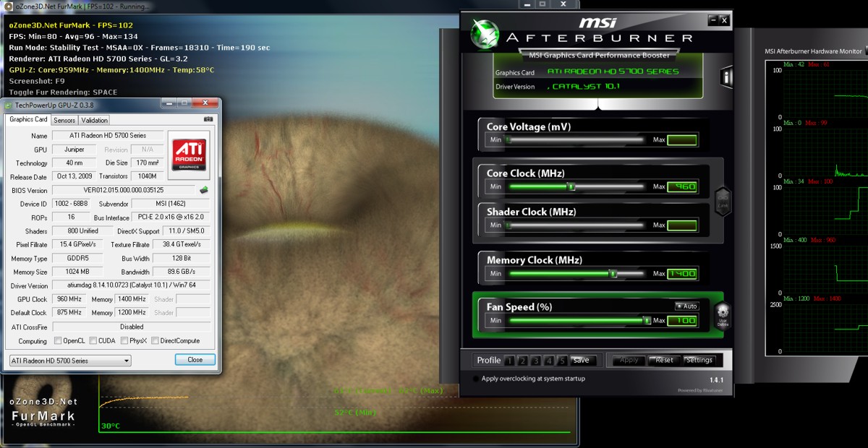
Task: Click the Shader Clock value field
Action: pyautogui.click(x=682, y=225)
